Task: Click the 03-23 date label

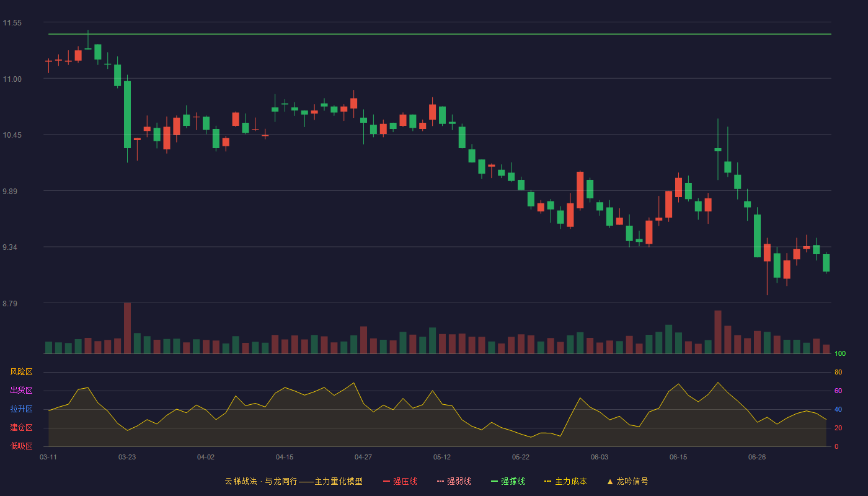Action: click(x=127, y=457)
